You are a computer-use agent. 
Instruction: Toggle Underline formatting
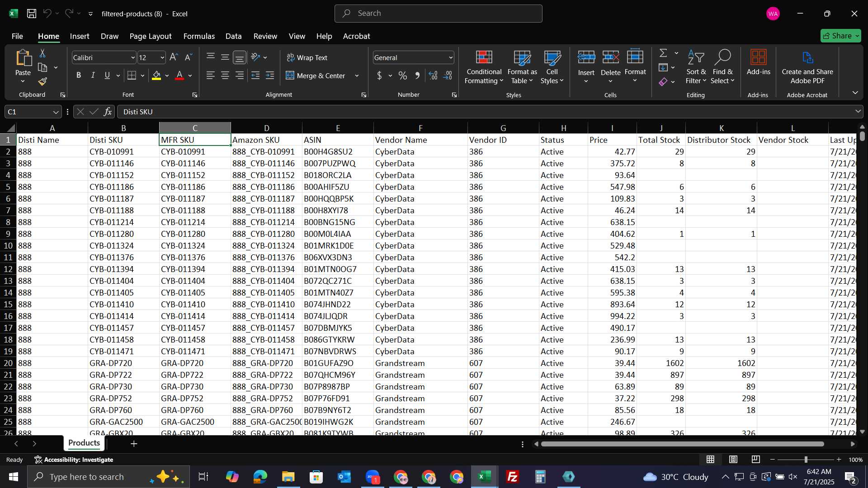(107, 75)
